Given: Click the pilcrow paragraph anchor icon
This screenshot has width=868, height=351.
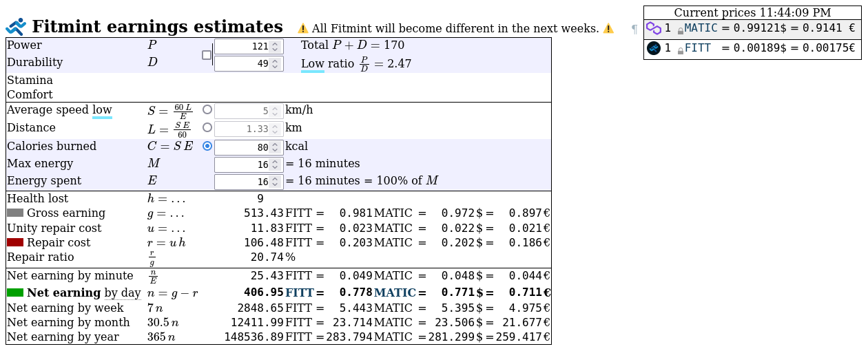Looking at the screenshot, I should tap(634, 29).
